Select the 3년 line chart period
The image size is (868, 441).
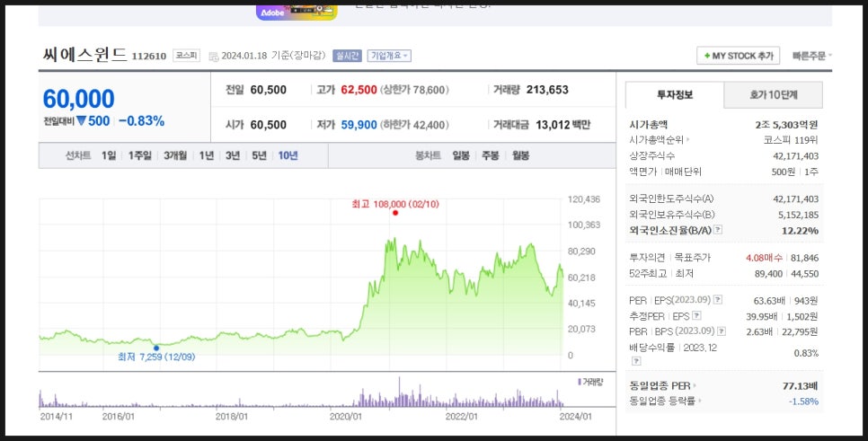(233, 155)
